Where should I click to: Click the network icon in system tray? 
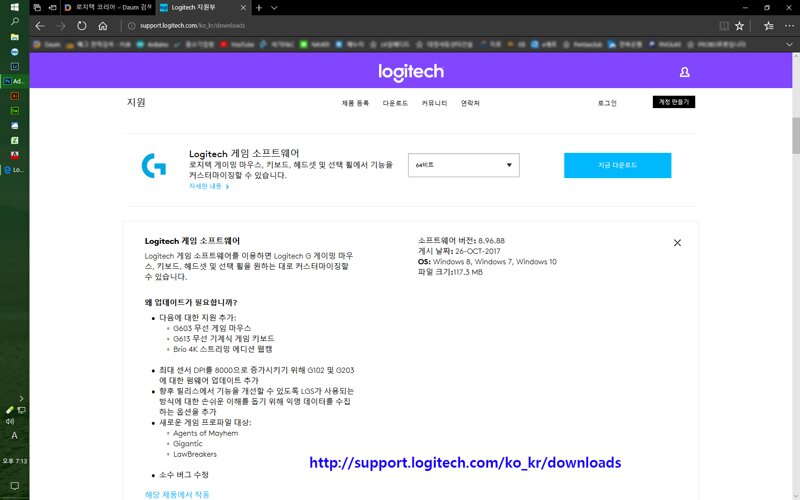pyautogui.click(x=21, y=410)
